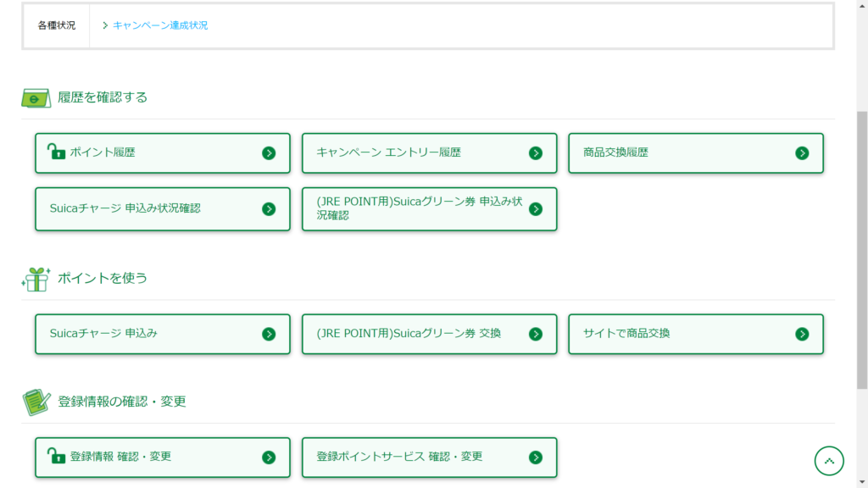Click the vertical scrollbar thumb
This screenshot has height=488, width=868.
862,249
